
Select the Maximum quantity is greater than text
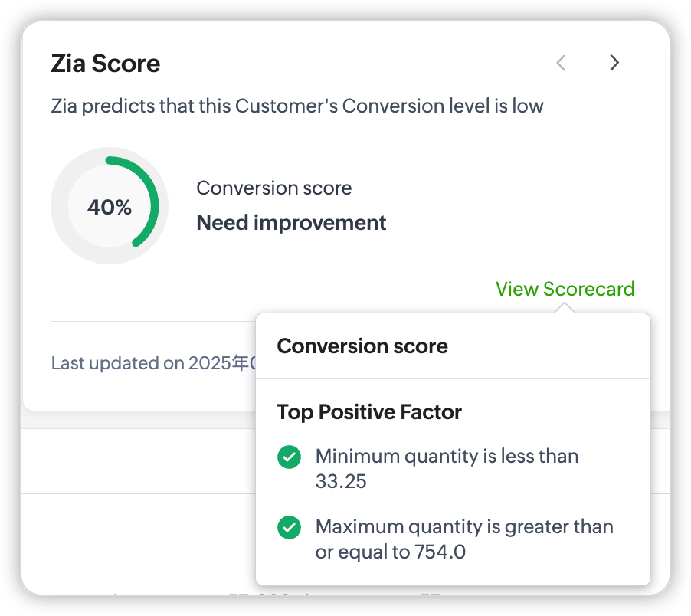[464, 527]
